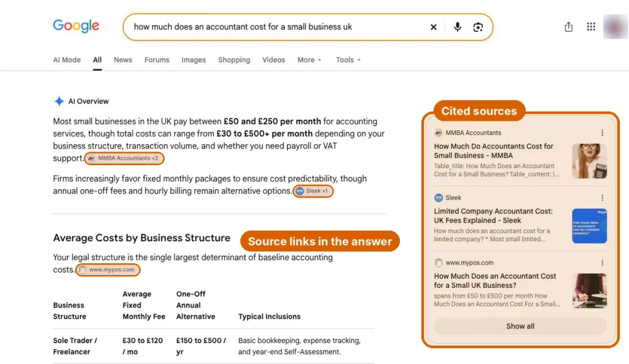Open the account profile avatar
629x364 pixels.
pos(615,27)
